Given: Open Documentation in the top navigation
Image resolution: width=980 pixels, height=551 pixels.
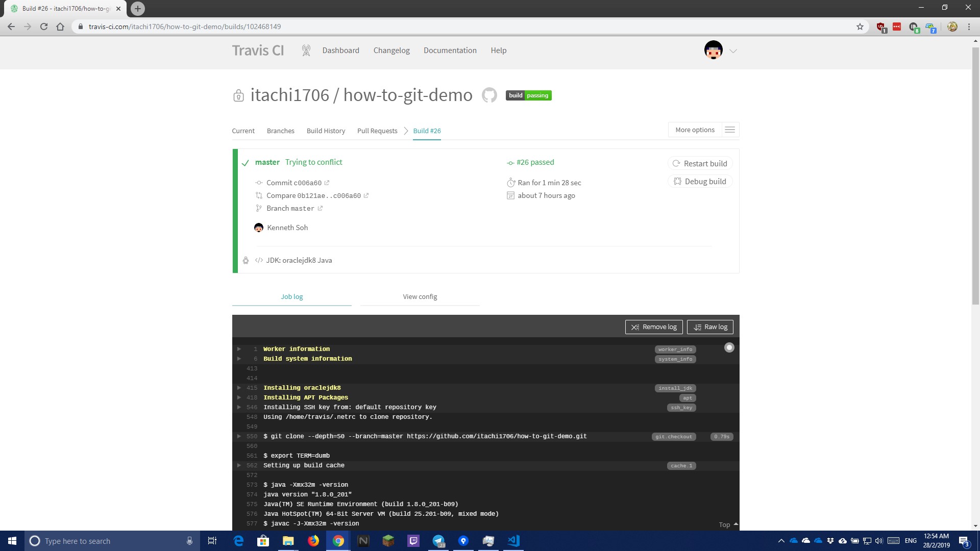Looking at the screenshot, I should (450, 51).
